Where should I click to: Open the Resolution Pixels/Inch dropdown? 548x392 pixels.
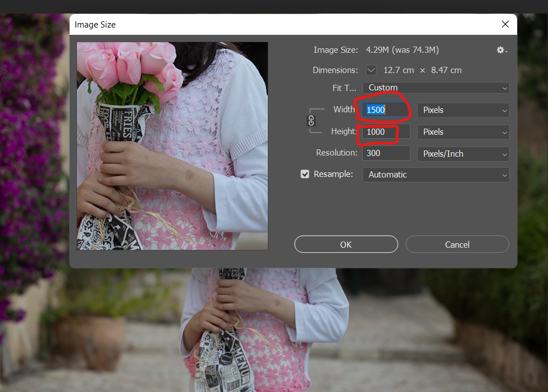[x=463, y=154]
